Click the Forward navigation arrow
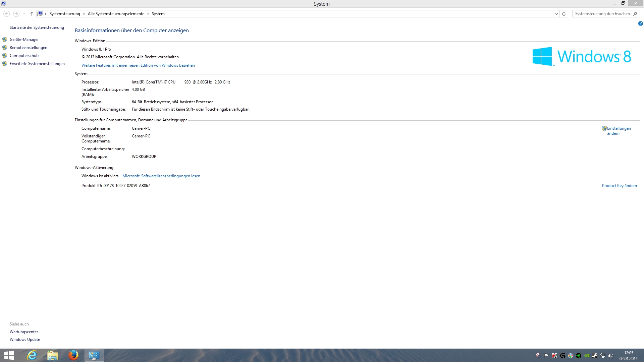The height and width of the screenshot is (362, 644). [x=16, y=14]
